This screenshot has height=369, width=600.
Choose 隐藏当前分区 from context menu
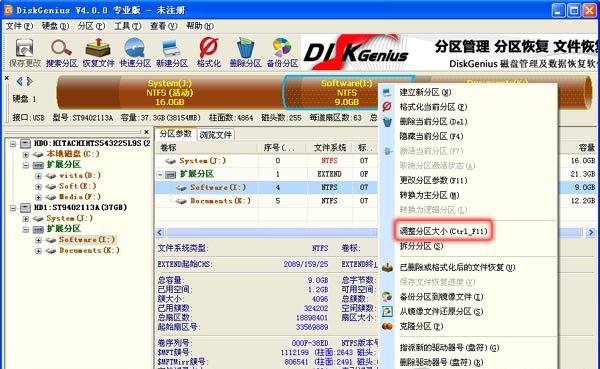click(x=431, y=136)
